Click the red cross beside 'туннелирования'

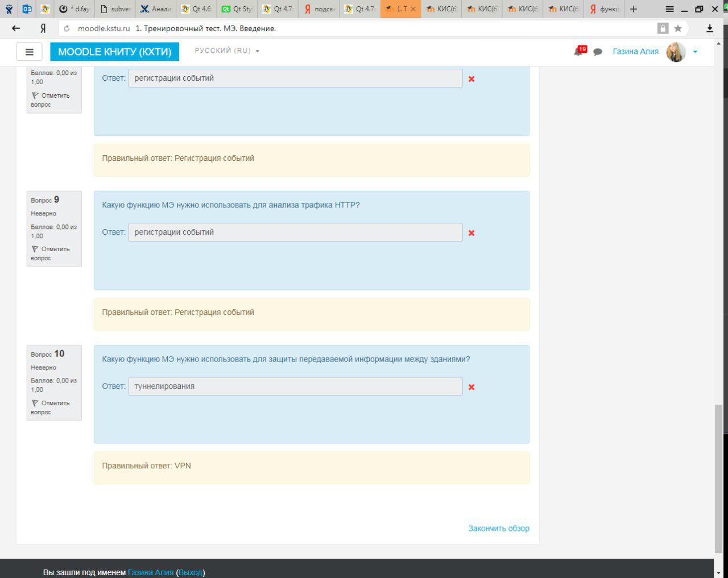(471, 387)
